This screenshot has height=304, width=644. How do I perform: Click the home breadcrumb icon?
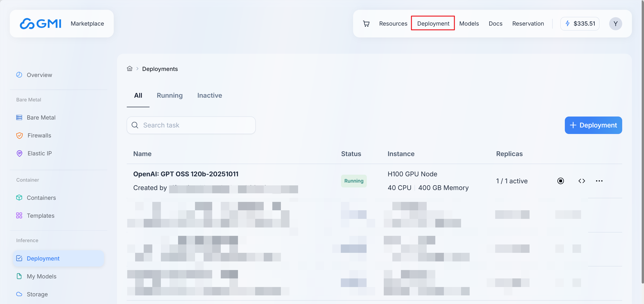tap(130, 69)
